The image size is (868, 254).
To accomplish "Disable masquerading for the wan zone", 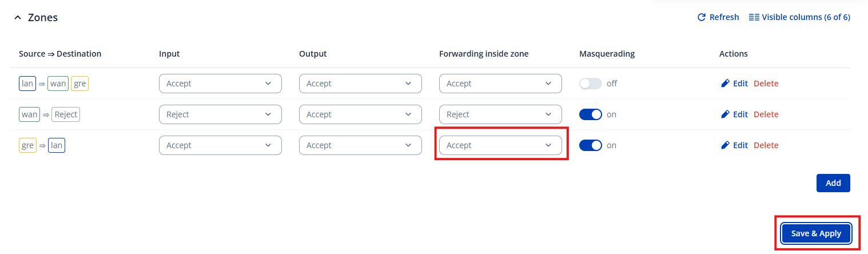I will click(x=590, y=114).
